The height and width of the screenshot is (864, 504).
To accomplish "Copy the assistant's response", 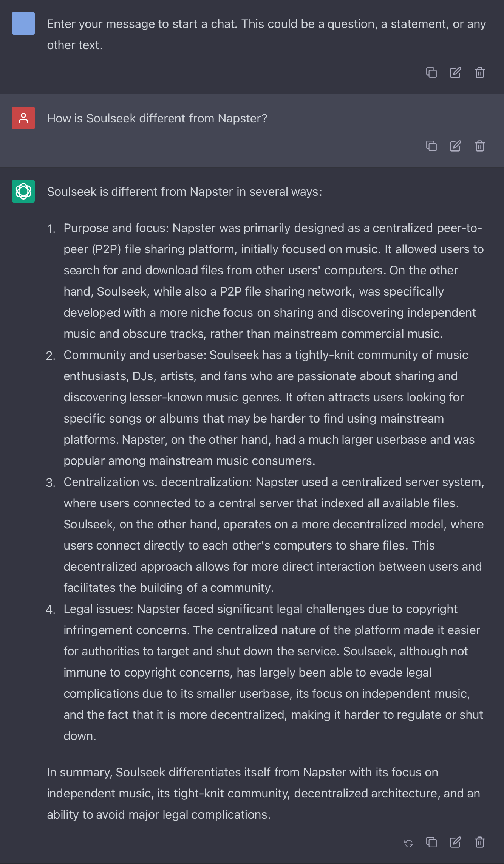I will coord(431,842).
